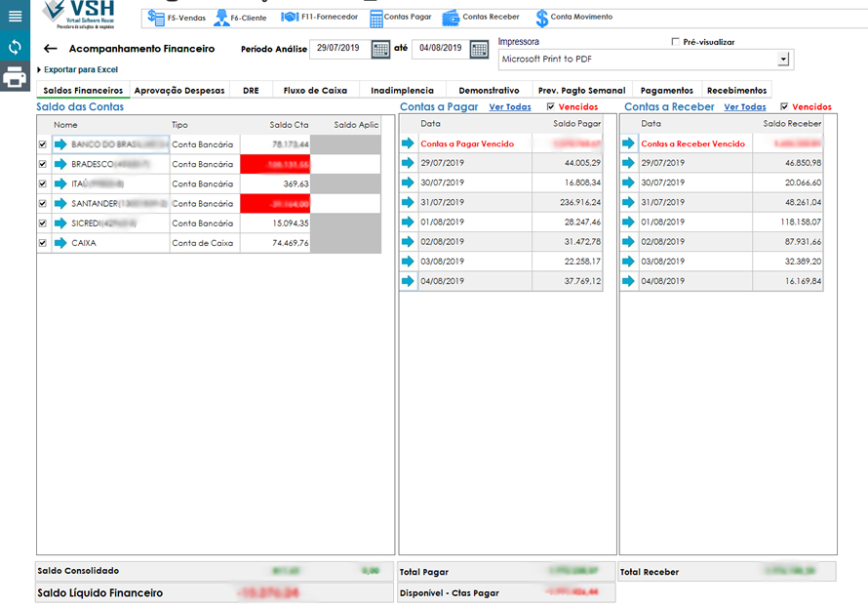Enable the Pré-visualizar checkbox
868x608 pixels.
tap(676, 42)
